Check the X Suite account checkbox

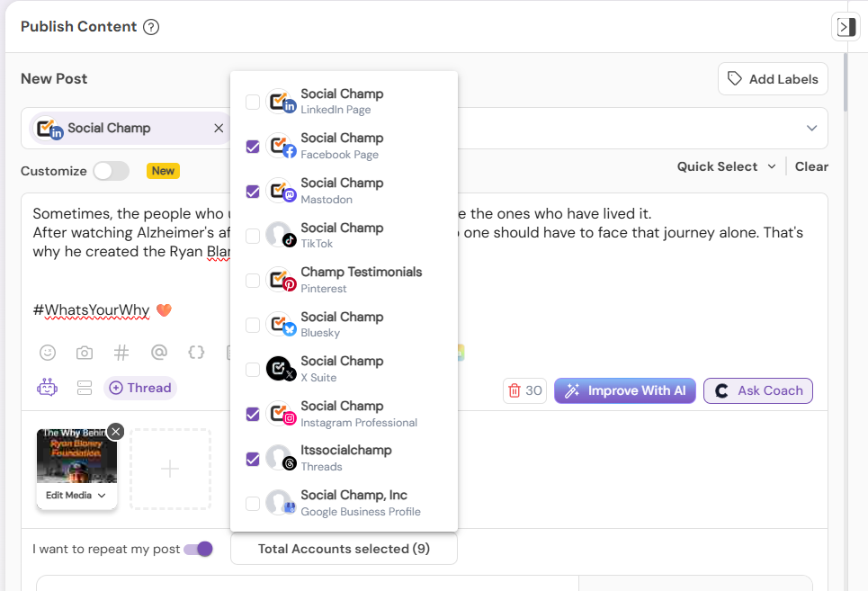[253, 369]
